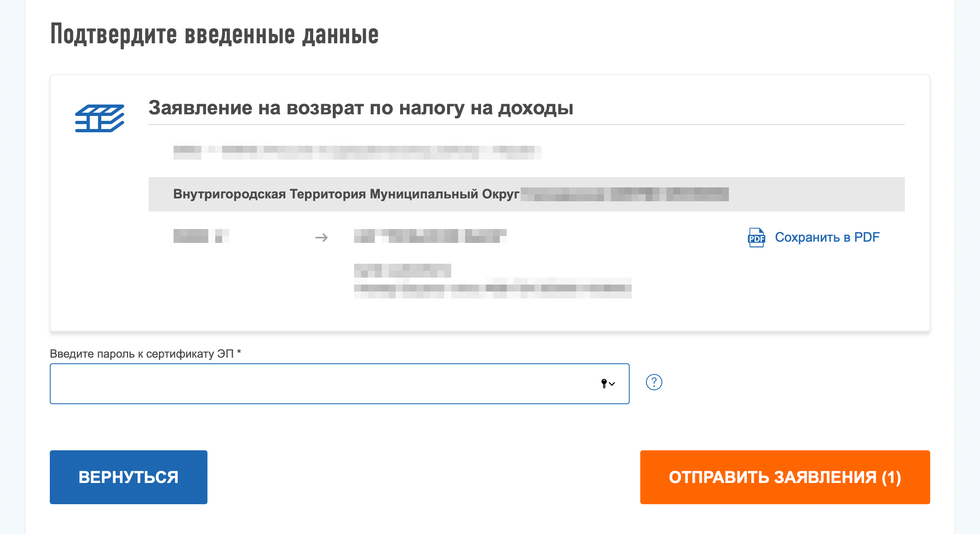Click the required asterisk after ЭП label
The image size is (980, 534).
(x=239, y=352)
